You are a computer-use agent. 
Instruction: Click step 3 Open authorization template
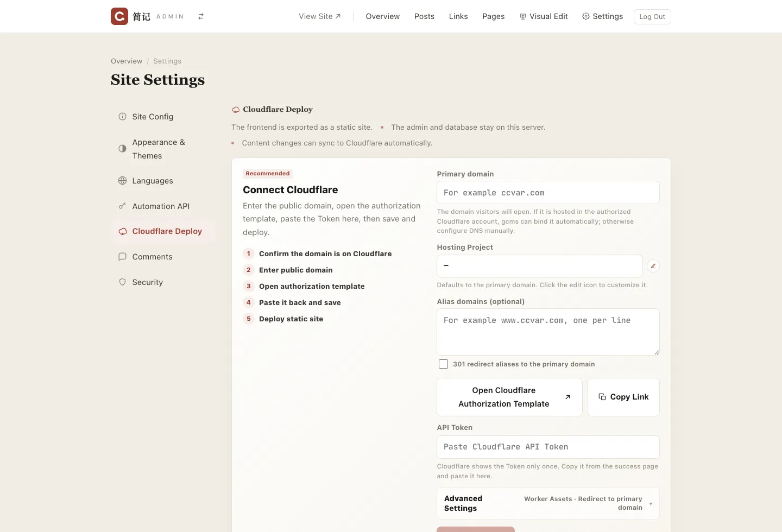click(x=304, y=286)
